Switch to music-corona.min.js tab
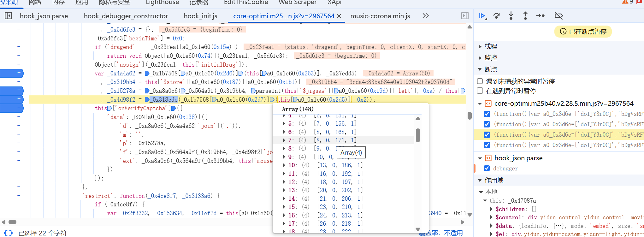The width and height of the screenshot is (644, 237). coord(380,16)
